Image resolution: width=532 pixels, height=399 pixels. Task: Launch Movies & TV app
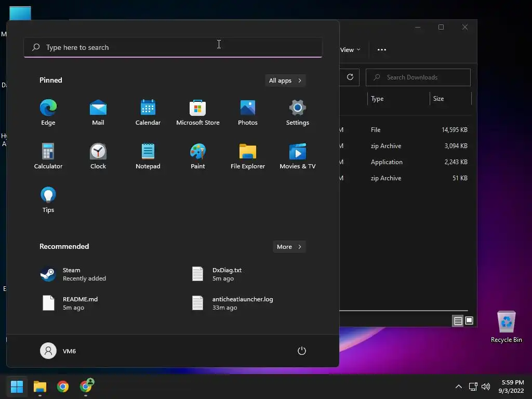click(x=298, y=156)
